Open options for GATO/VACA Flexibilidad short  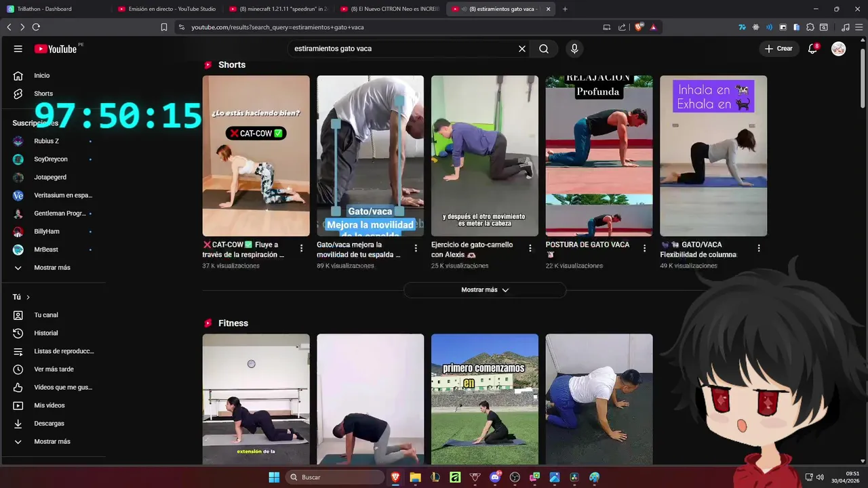[x=759, y=248]
